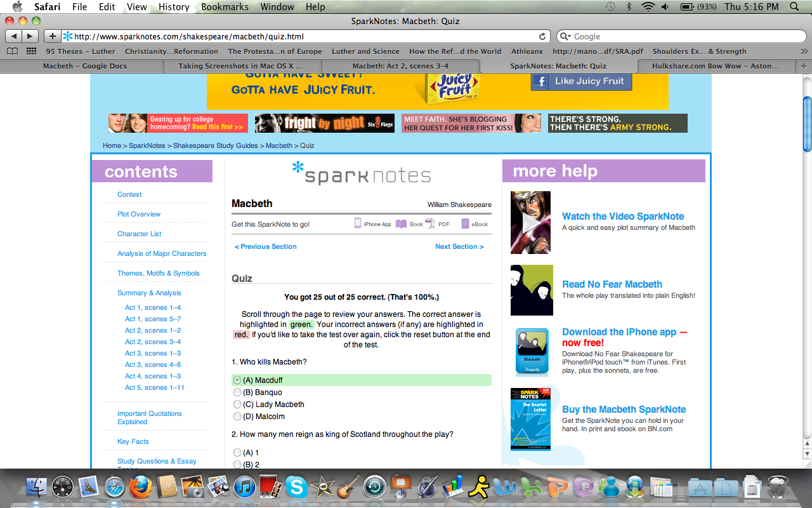The width and height of the screenshot is (812, 508).
Task: Launch iMovie star icon from Dock
Action: (x=322, y=488)
